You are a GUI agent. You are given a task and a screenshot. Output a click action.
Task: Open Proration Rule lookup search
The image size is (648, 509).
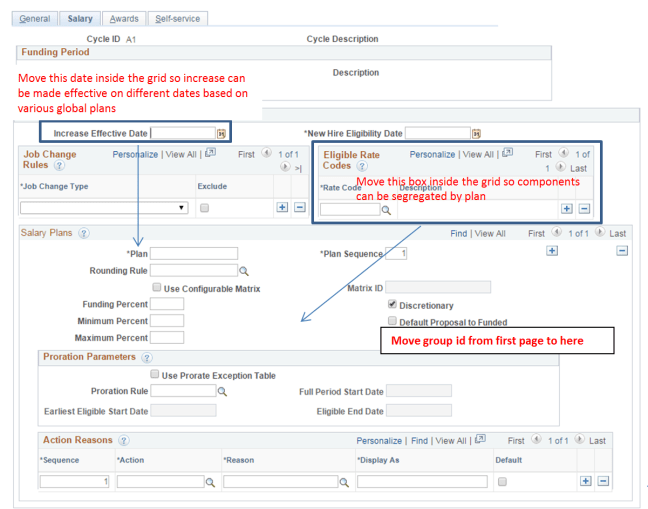[222, 391]
